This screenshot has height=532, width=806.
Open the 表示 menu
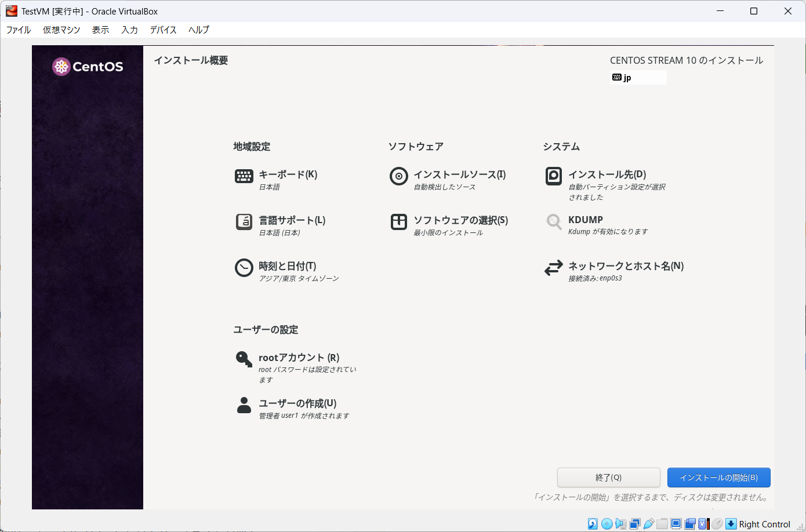coord(100,30)
